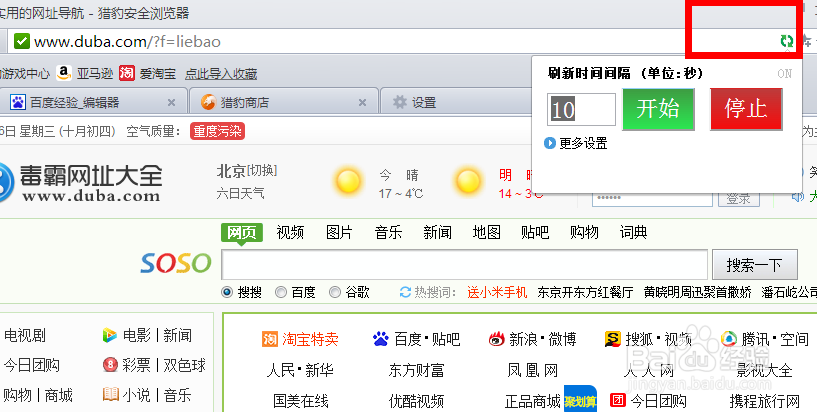
Task: Click the leopard icon on 猎豹商店 tab
Action: [208, 102]
